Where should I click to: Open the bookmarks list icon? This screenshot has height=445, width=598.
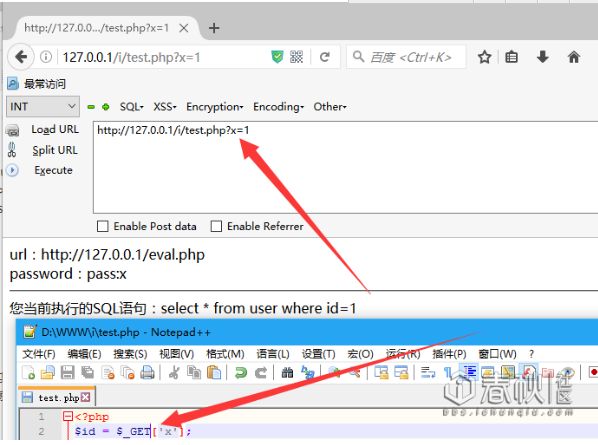tap(511, 57)
